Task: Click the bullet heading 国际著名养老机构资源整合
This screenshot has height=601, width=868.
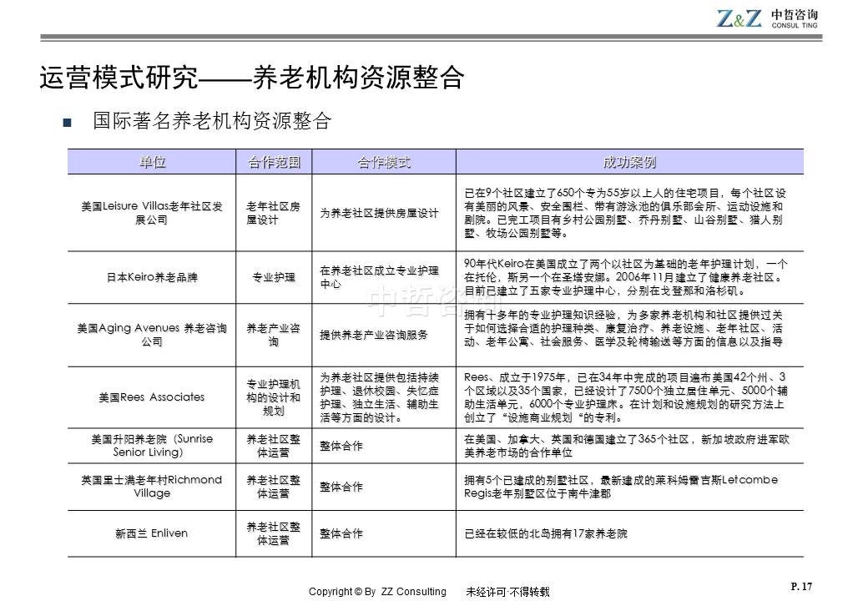Action: tap(212, 121)
